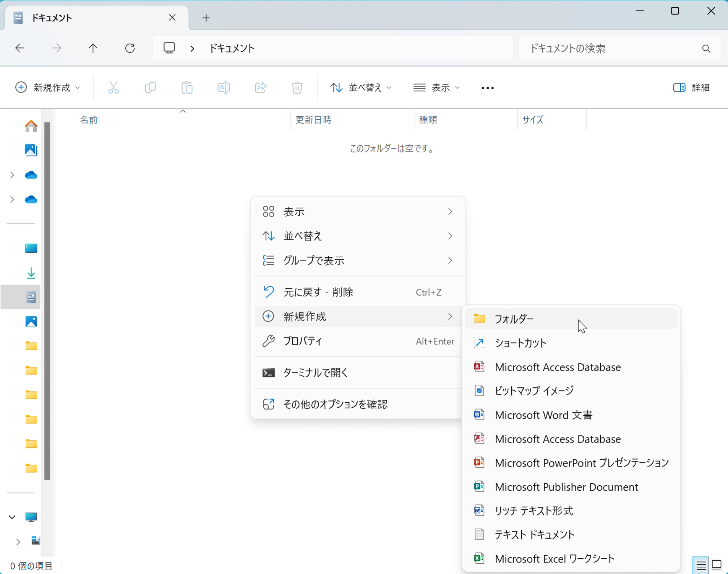Click the Paste clipboard icon in toolbar
This screenshot has width=728, height=574.
coord(187,88)
